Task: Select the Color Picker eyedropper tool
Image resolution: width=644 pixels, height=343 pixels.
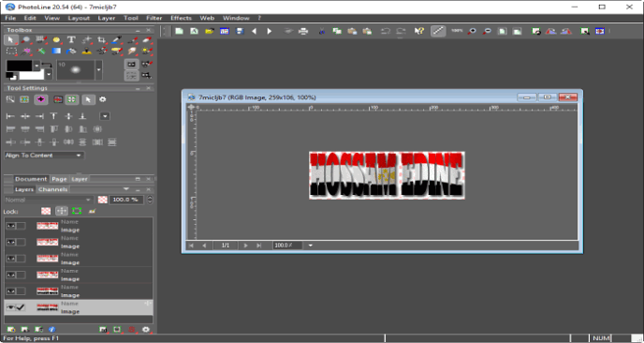Action: 117,40
